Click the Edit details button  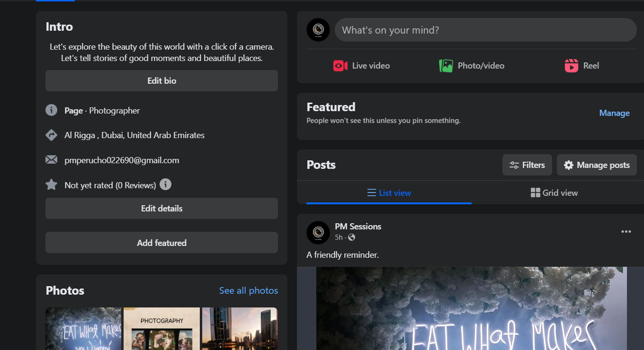point(161,209)
